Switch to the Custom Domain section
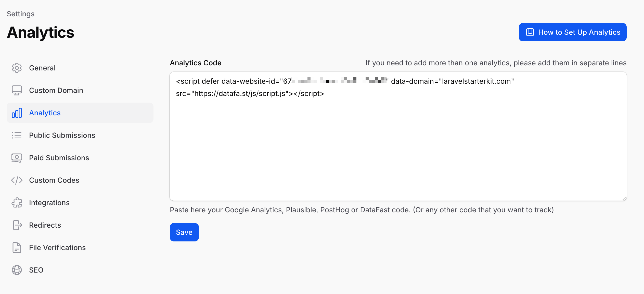This screenshot has height=294, width=644. click(56, 90)
